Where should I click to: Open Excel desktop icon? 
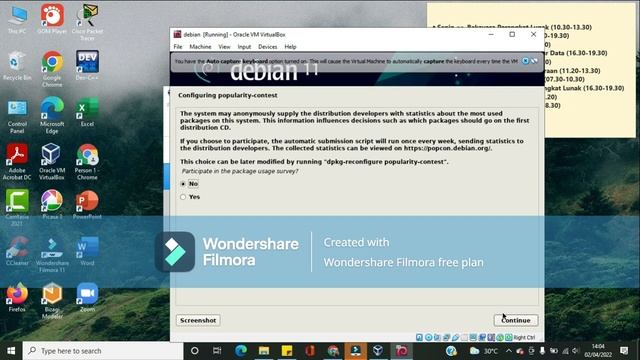pyautogui.click(x=87, y=112)
